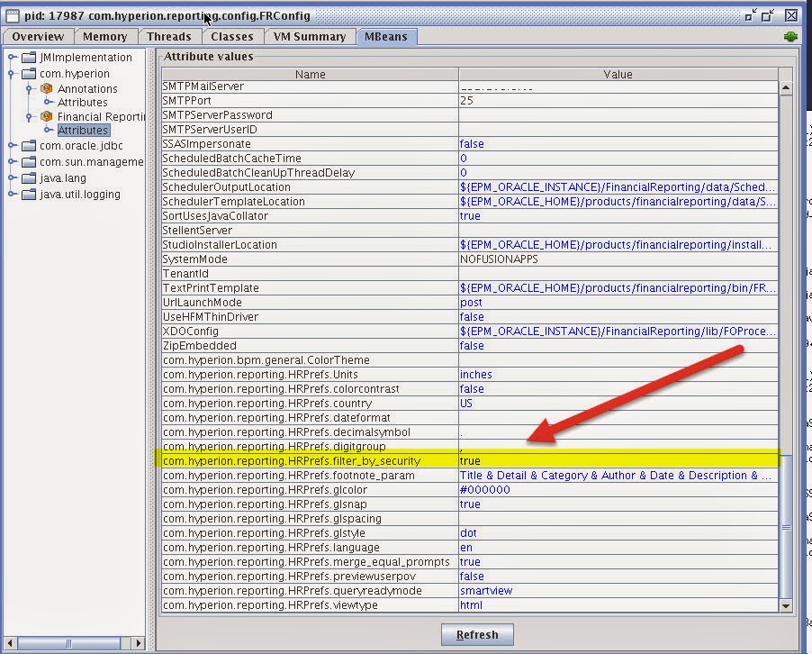Click the java.util.logging folder icon

click(x=29, y=195)
